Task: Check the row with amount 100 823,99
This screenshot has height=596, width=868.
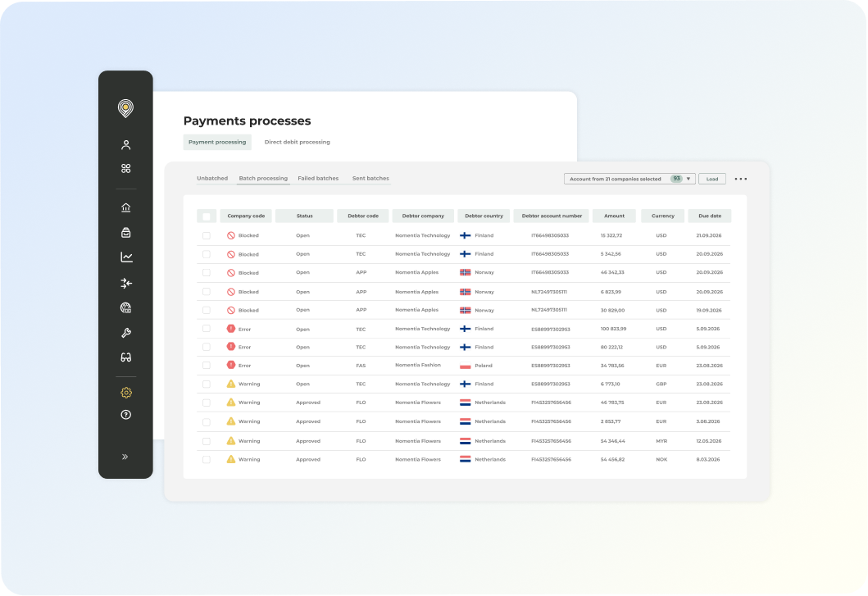Action: (x=207, y=329)
